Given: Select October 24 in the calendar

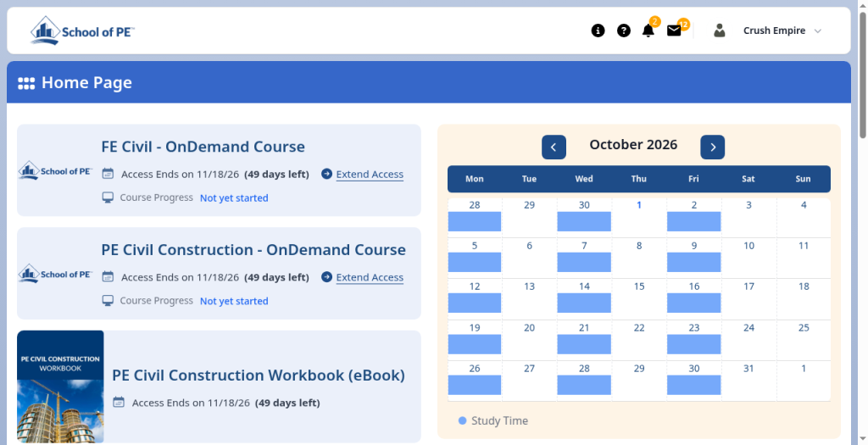Looking at the screenshot, I should pos(748,328).
